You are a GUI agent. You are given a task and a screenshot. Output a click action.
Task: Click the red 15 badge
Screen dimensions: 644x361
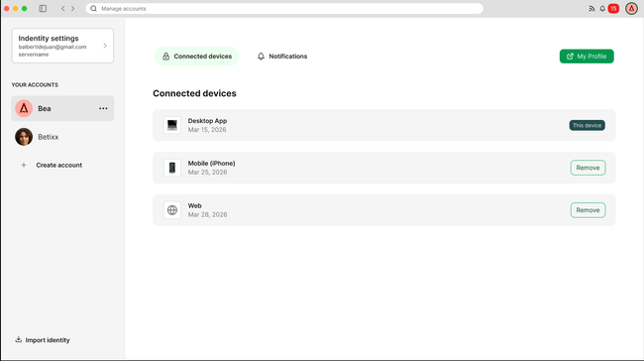point(613,8)
